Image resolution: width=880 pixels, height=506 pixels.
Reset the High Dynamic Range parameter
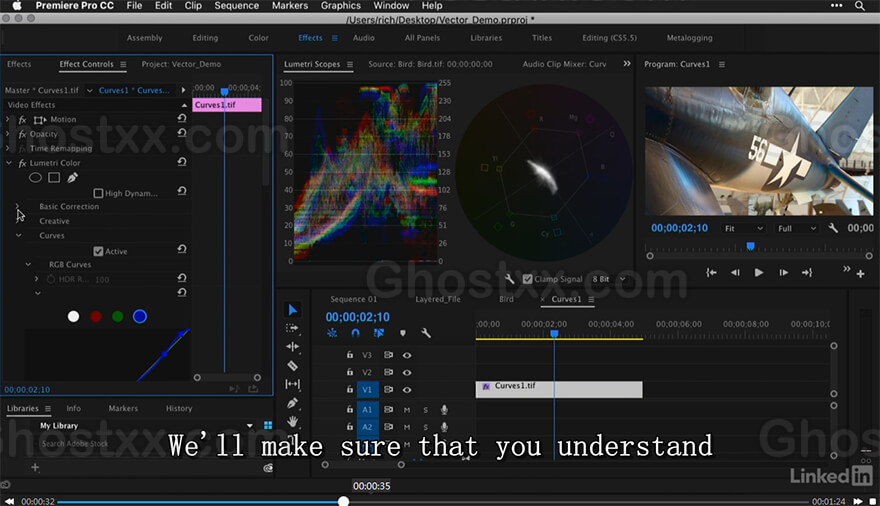[x=182, y=191]
